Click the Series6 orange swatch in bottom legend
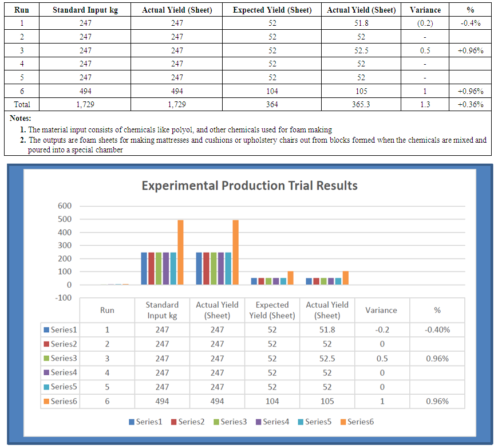Screen dimensions: 498x448 (x=343, y=422)
